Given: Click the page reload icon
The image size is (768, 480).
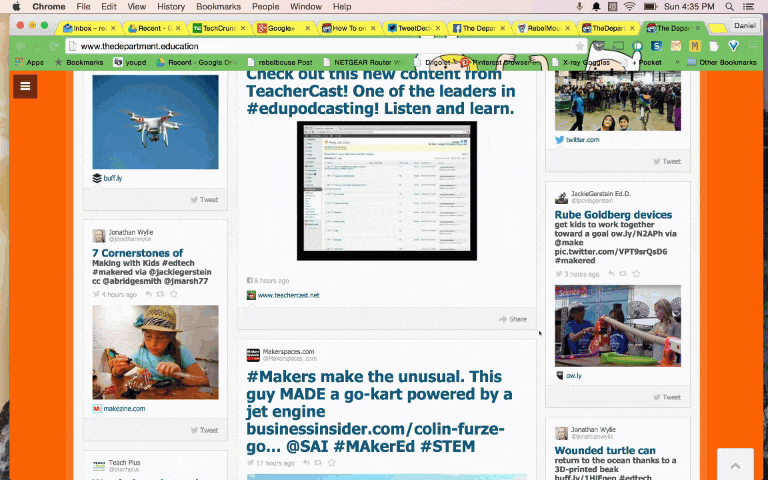Looking at the screenshot, I should 54,46.
